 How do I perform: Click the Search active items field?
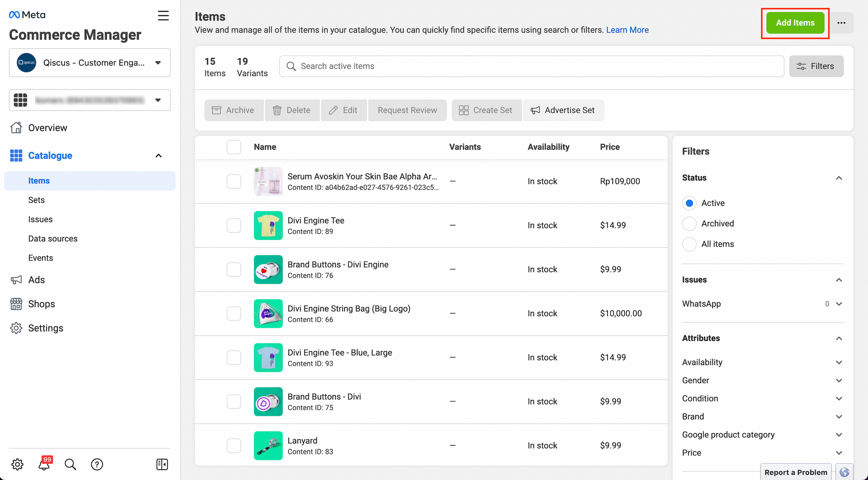531,66
